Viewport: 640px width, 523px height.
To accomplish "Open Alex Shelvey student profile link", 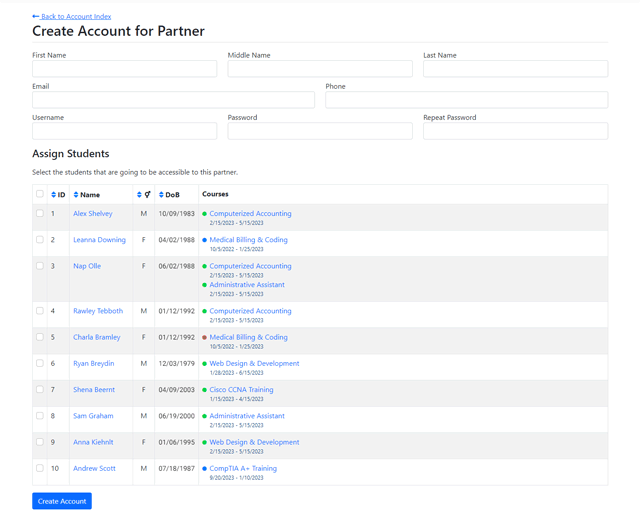I will 93,214.
